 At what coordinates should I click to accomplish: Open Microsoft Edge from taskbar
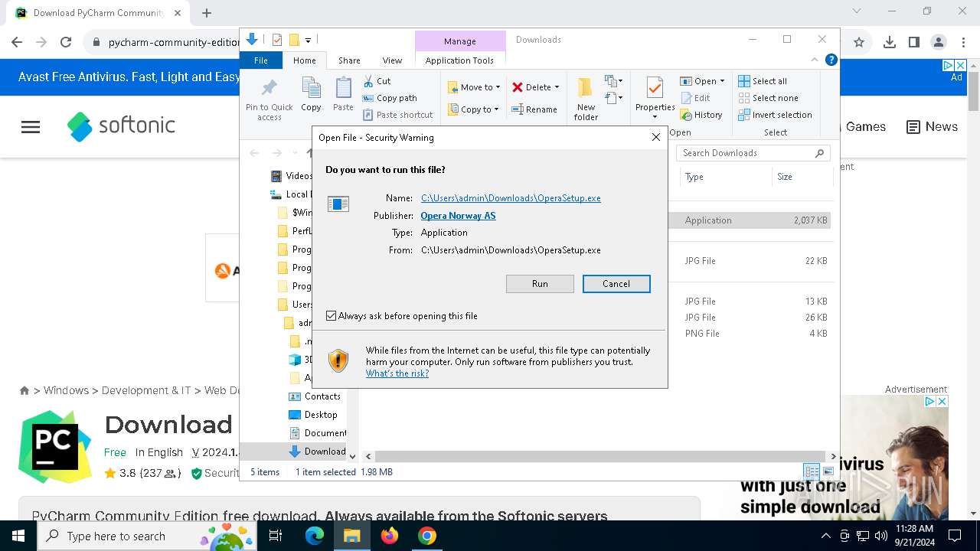tap(315, 536)
